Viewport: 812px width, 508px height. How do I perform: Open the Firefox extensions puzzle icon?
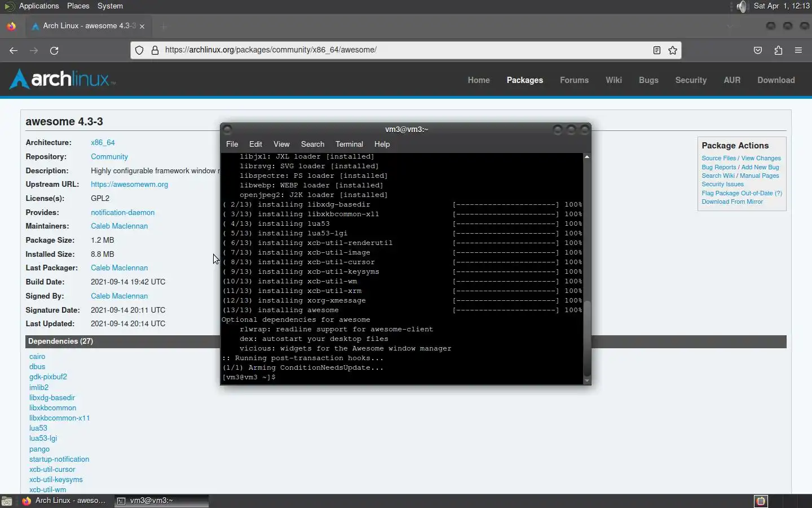(x=778, y=50)
